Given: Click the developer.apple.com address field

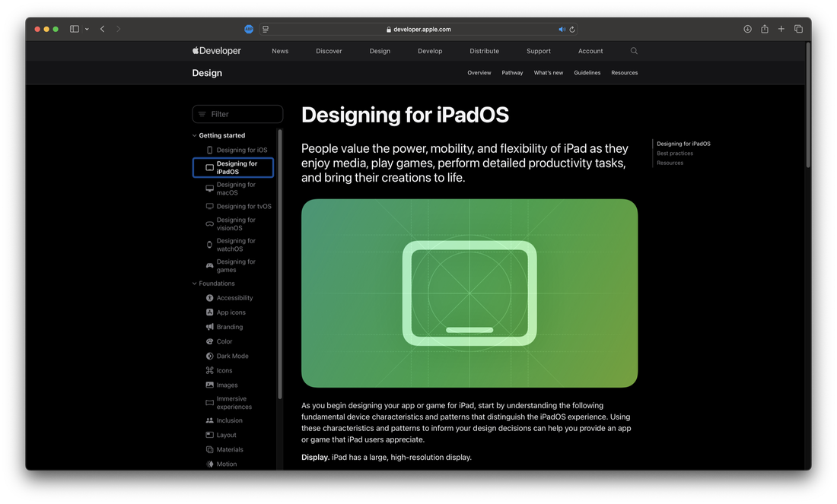Looking at the screenshot, I should 418,30.
